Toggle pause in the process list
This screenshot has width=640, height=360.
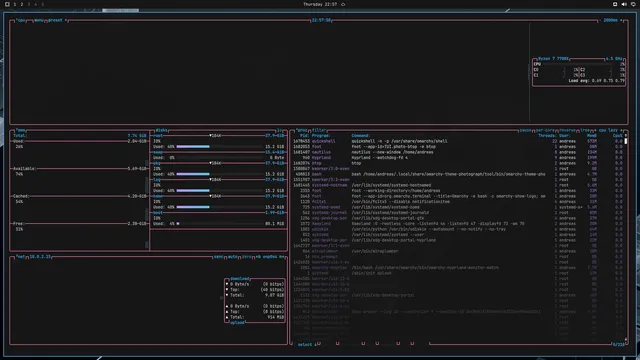(x=525, y=130)
